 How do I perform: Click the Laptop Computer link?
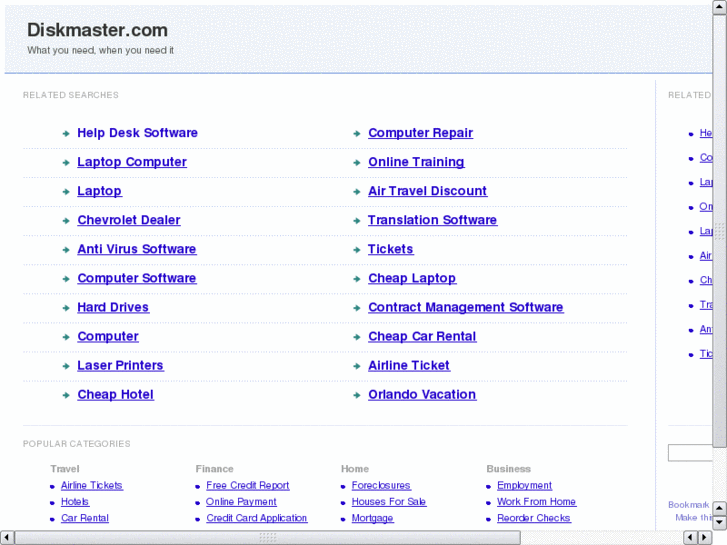tap(132, 162)
